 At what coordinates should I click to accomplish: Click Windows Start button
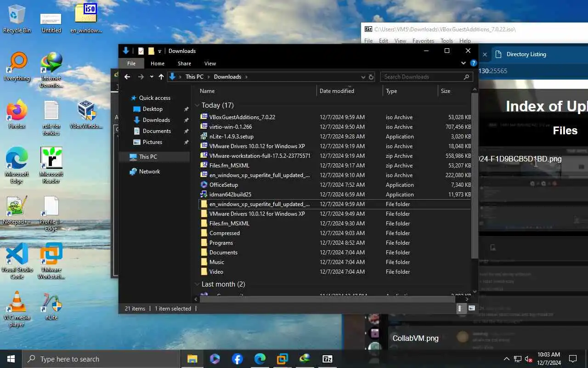pos(11,359)
